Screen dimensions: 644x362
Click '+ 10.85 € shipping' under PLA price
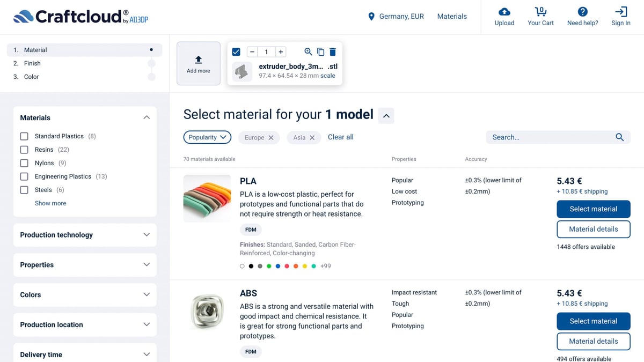tap(582, 191)
